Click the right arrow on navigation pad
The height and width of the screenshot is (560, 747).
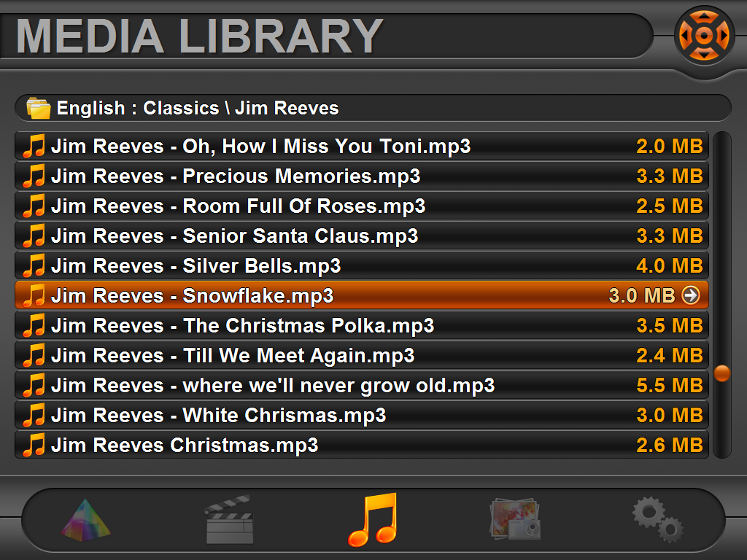[x=724, y=35]
